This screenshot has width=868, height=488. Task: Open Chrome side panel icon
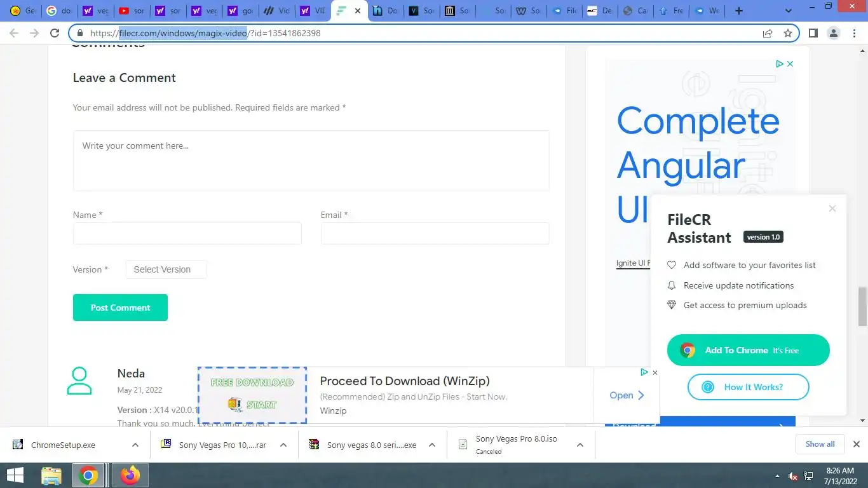click(813, 33)
